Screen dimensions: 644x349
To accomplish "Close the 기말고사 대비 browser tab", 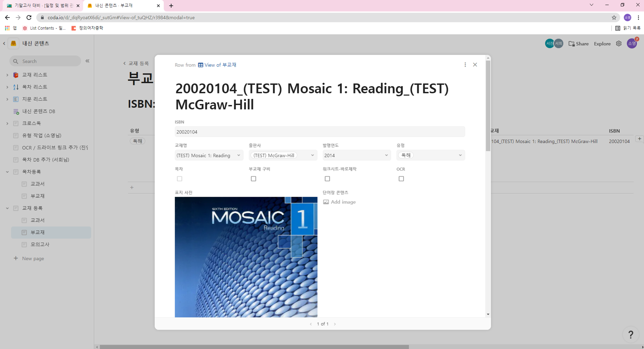I will (x=78, y=6).
